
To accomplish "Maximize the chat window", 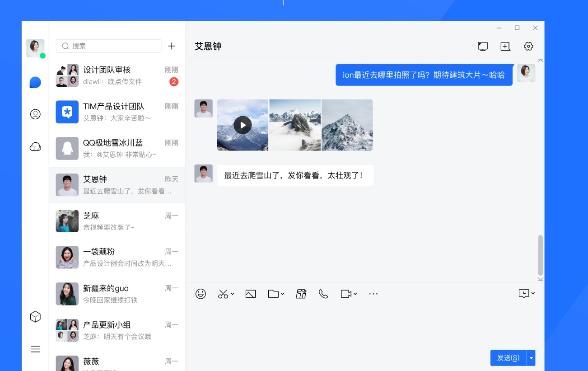I will [x=517, y=28].
